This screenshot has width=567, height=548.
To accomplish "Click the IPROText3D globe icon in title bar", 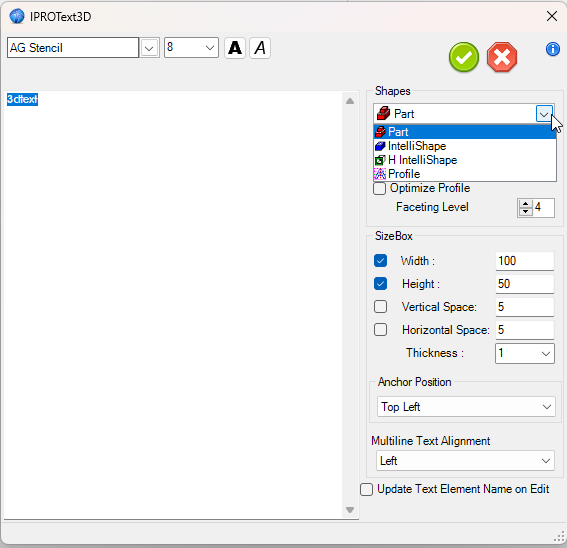I will pyautogui.click(x=17, y=16).
